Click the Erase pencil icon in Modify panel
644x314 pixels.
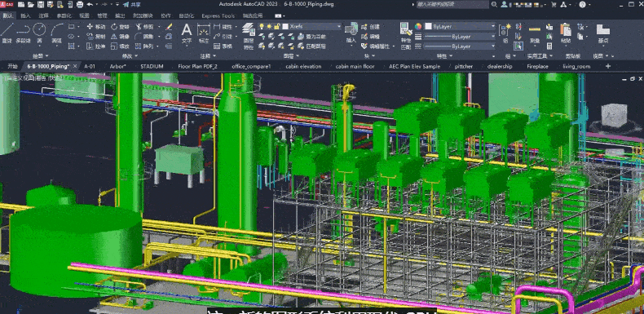pos(169,27)
